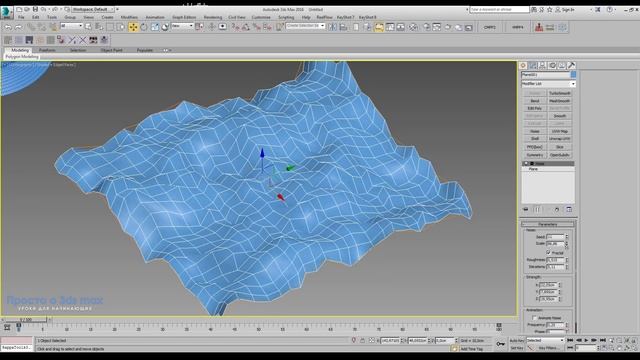
Task: Click Remove Modifier trash icon
Action: click(557, 209)
